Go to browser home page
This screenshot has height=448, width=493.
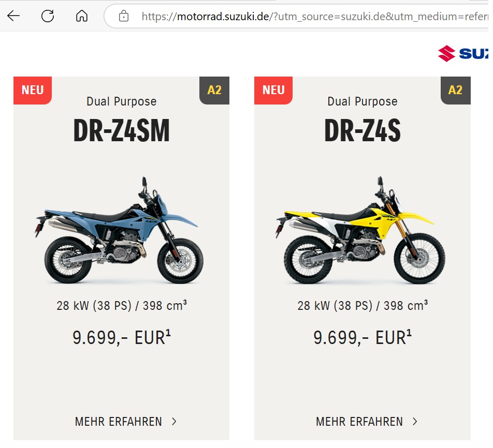(x=82, y=16)
